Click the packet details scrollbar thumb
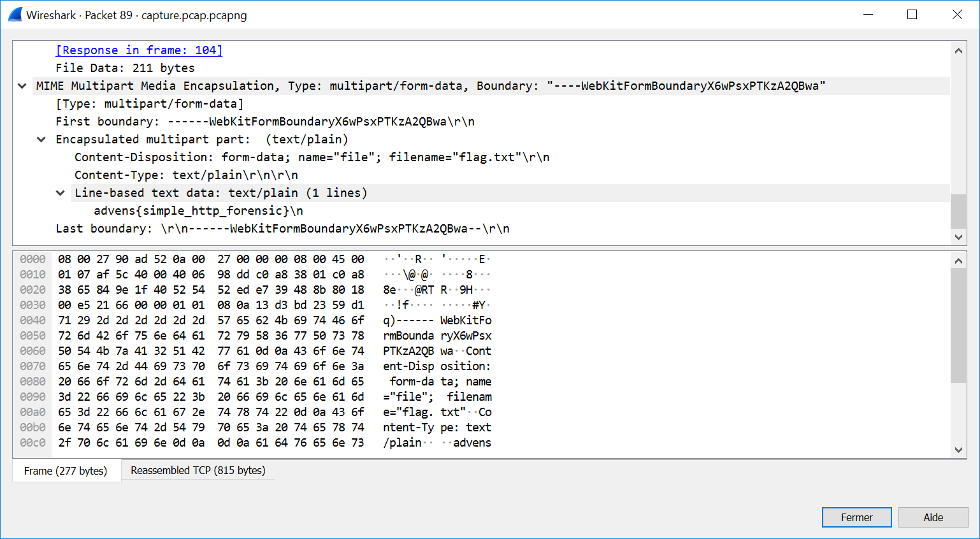 pos(958,211)
